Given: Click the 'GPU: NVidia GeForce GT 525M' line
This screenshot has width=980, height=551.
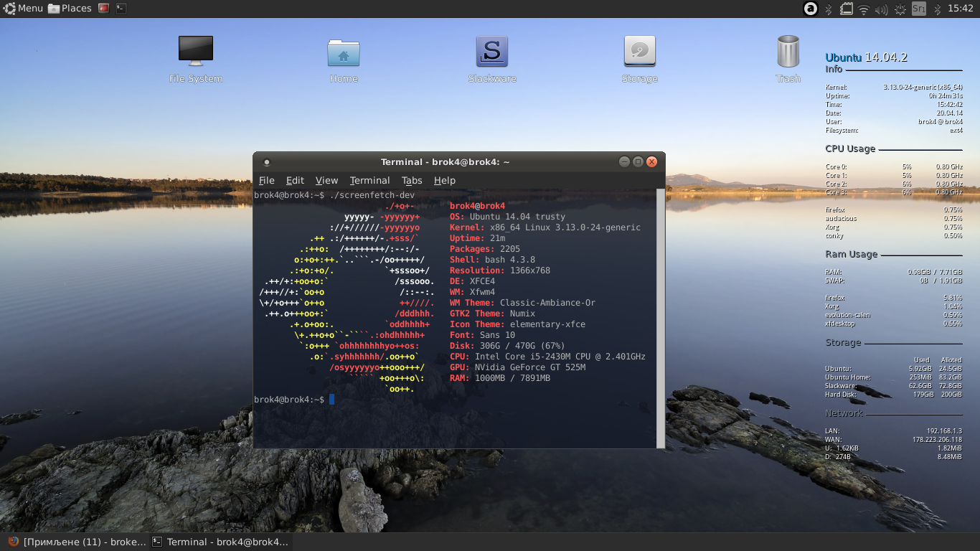Looking at the screenshot, I should tap(517, 367).
